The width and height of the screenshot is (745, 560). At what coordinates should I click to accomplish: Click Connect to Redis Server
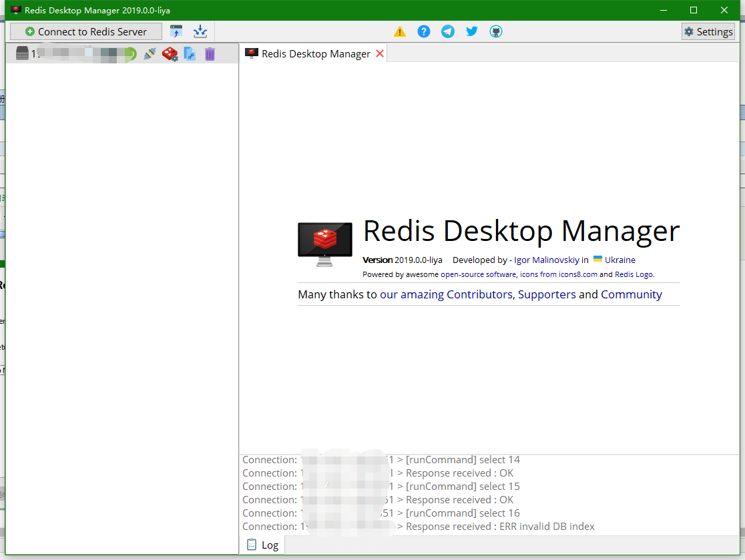[x=85, y=31]
